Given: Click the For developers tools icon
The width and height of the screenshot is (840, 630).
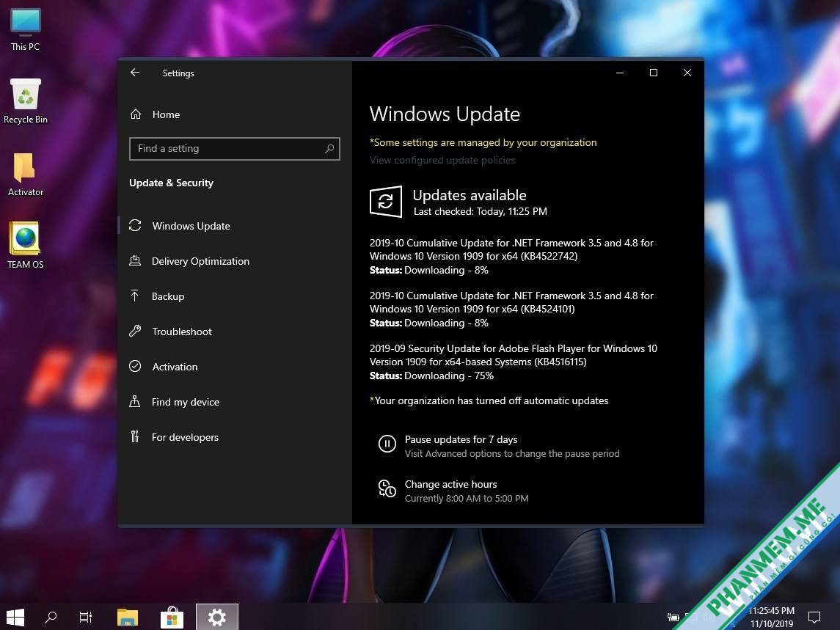Looking at the screenshot, I should coord(134,436).
